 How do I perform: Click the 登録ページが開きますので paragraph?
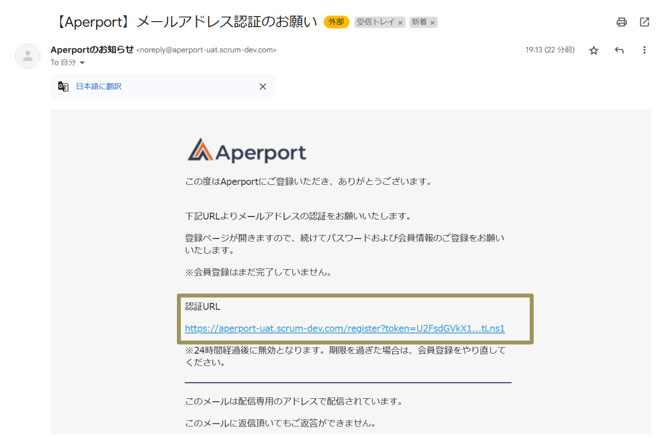(344, 244)
